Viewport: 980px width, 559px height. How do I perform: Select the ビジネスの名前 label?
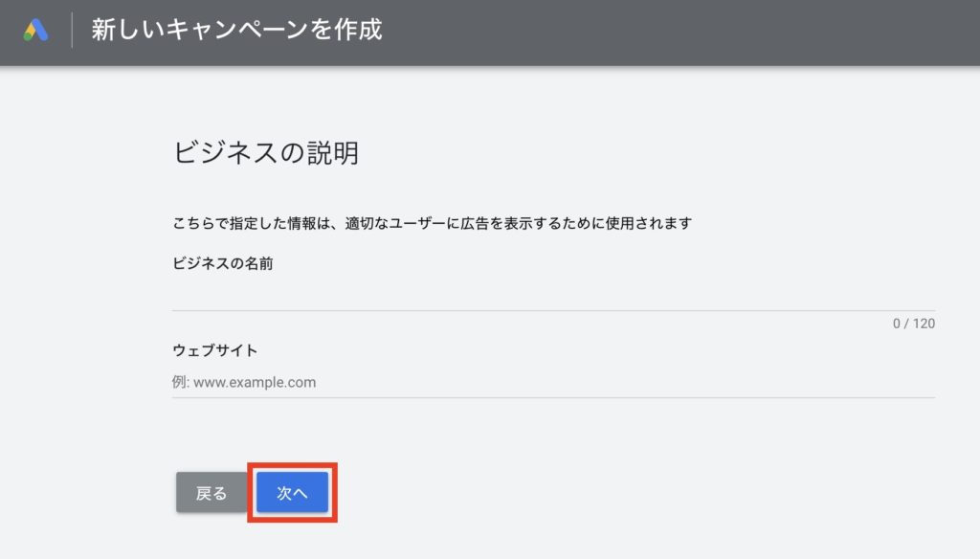(x=222, y=263)
